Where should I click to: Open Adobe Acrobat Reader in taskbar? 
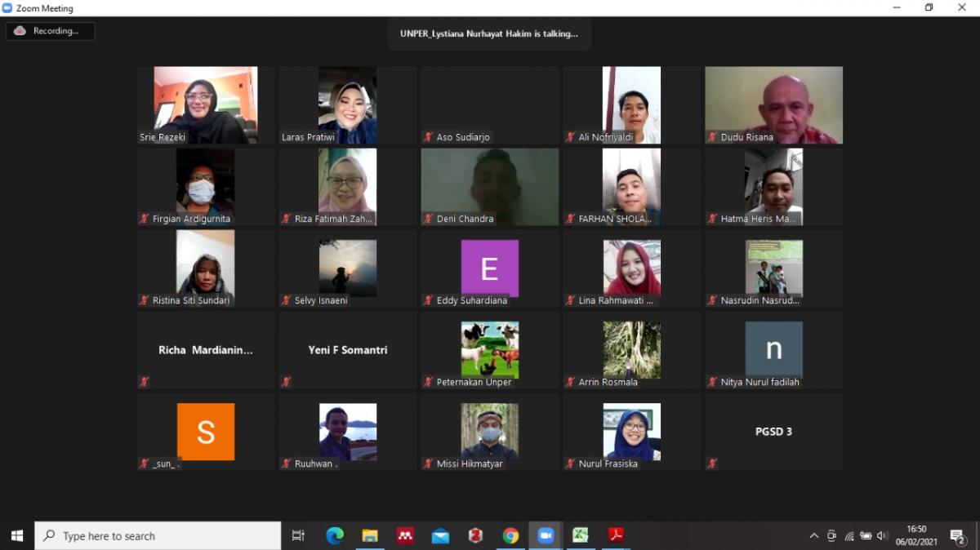point(616,535)
